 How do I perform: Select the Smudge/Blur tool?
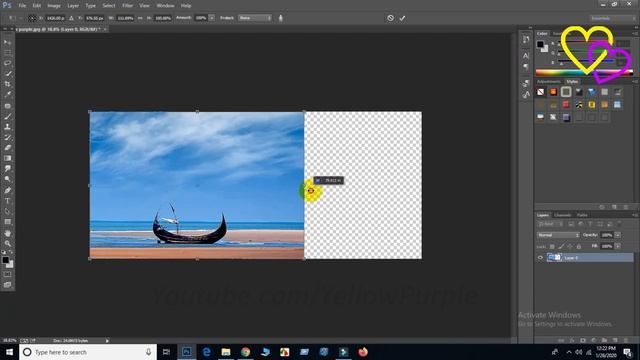click(7, 169)
